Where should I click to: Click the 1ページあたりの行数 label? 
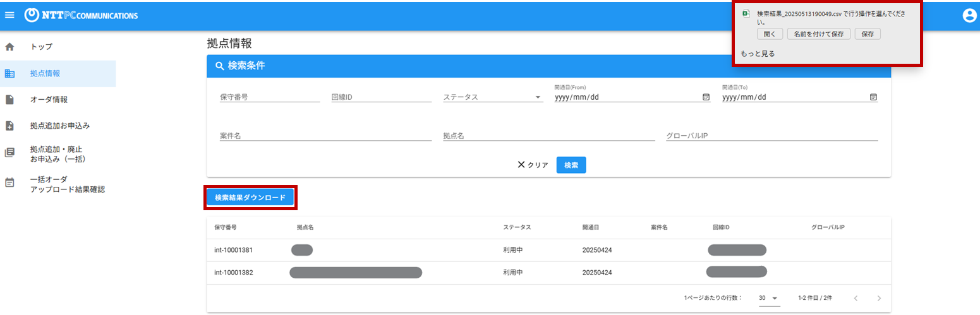click(x=713, y=298)
